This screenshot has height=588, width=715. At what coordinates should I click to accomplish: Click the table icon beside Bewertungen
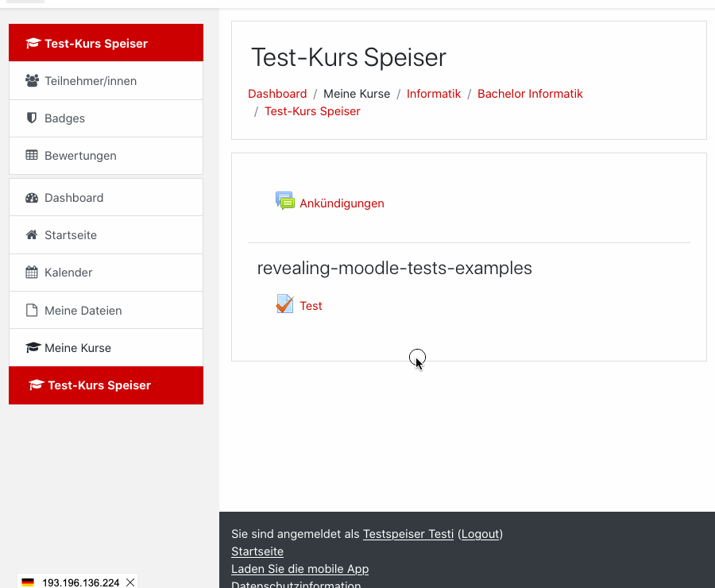pos(32,155)
